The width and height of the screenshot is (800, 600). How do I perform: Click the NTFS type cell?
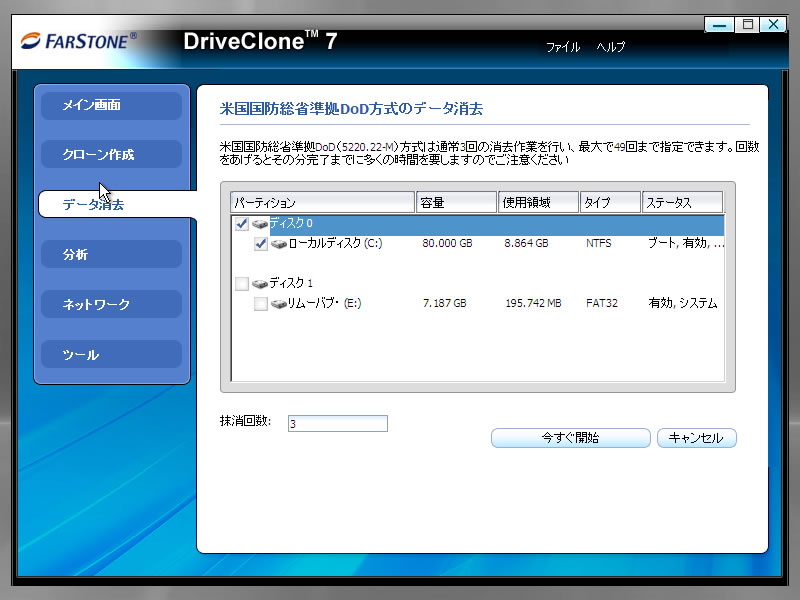pyautogui.click(x=598, y=243)
